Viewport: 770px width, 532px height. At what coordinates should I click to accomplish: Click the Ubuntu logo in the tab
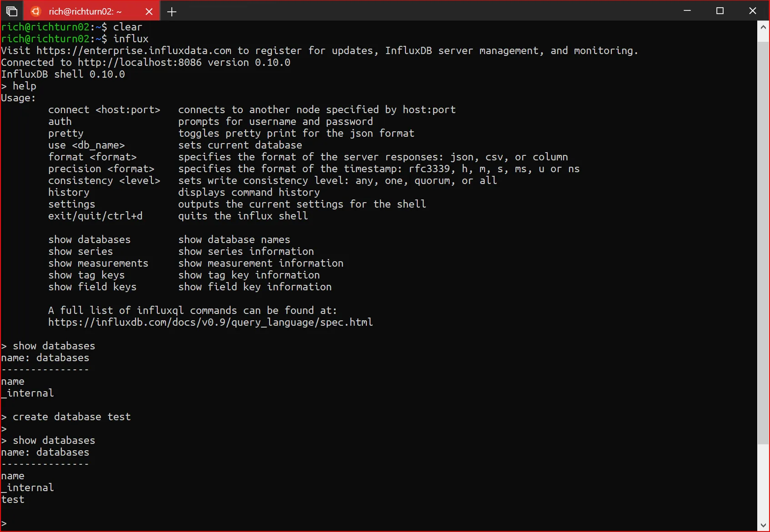[x=36, y=11]
